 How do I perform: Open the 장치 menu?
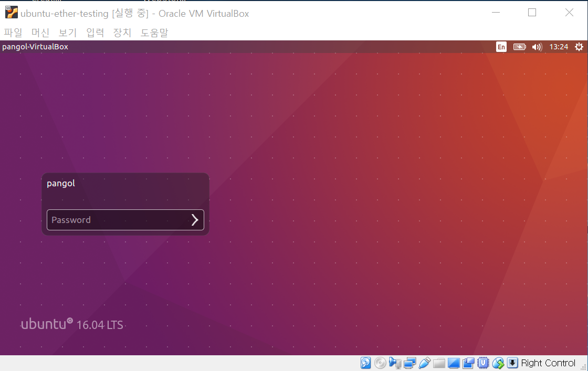point(122,33)
